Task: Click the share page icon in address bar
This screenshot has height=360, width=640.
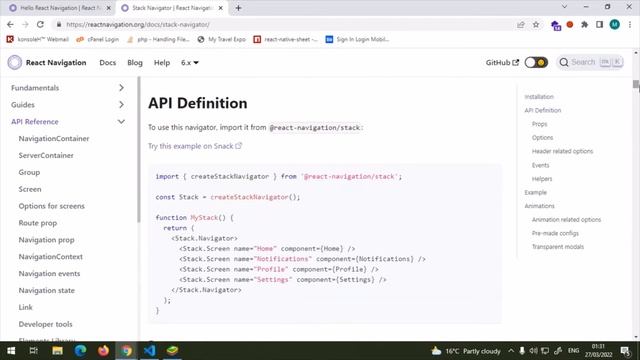Action: pos(521,25)
